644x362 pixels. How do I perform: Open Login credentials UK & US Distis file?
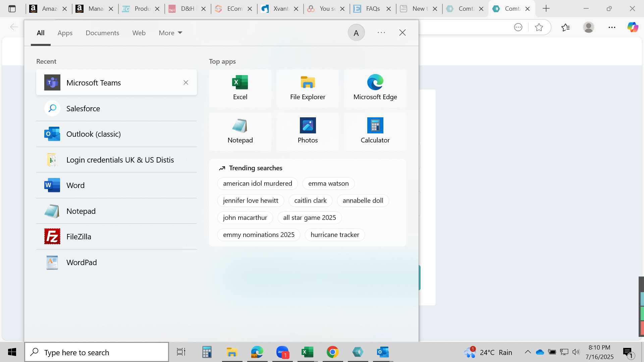(116, 160)
